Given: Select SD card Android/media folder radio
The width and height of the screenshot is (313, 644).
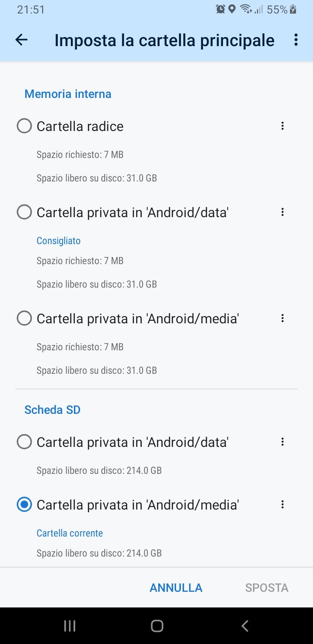Looking at the screenshot, I should (24, 505).
